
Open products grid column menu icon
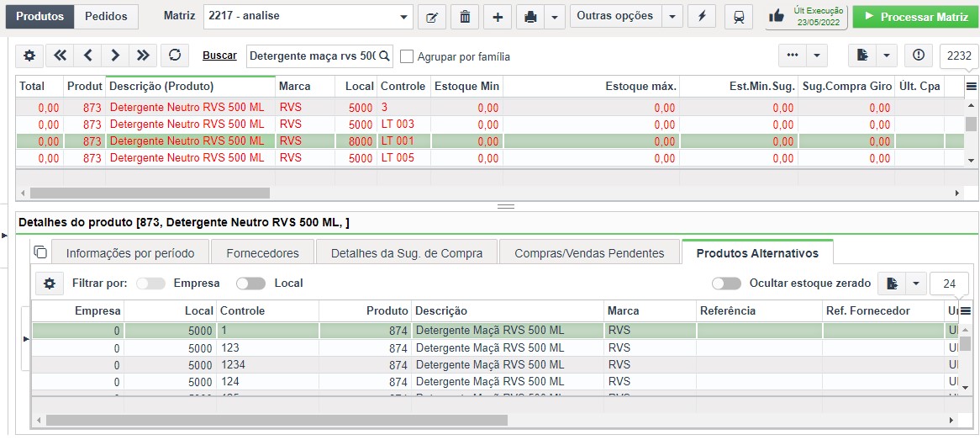971,87
